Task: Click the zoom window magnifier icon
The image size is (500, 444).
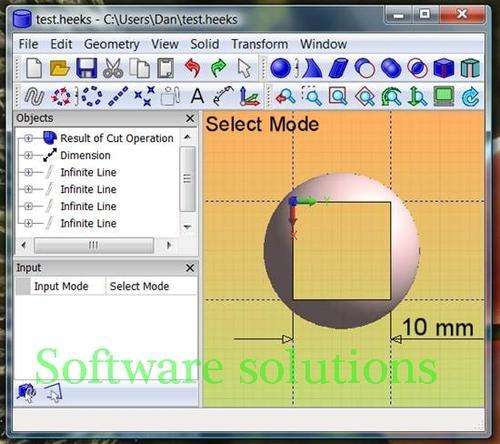Action: point(312,96)
